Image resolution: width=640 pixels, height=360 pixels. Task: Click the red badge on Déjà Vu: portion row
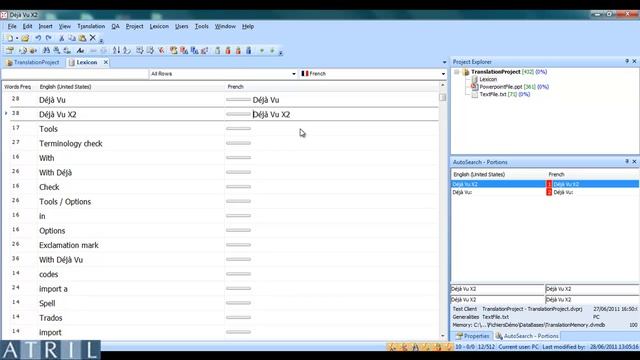(549, 192)
